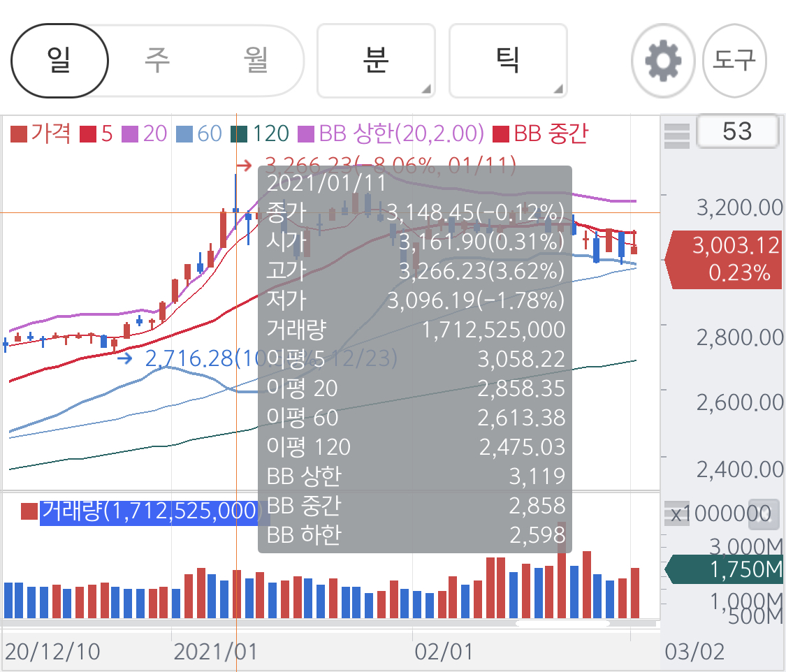Click the x1000000 volume scale label

click(x=721, y=514)
